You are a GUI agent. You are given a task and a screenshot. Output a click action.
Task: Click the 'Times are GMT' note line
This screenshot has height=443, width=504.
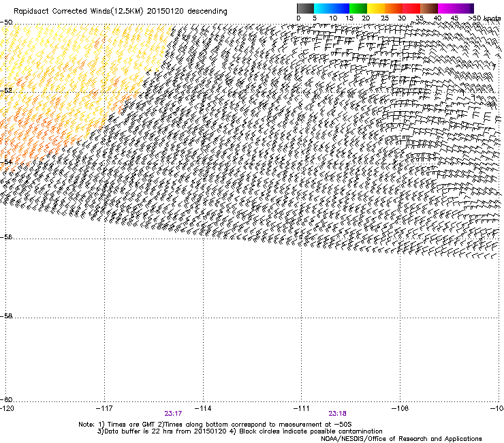coord(215,425)
